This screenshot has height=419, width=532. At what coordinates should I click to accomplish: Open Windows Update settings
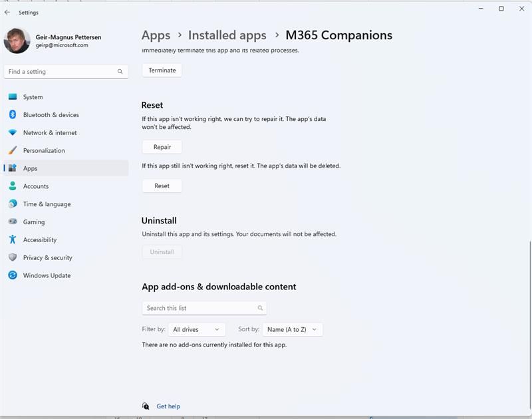pos(66,275)
